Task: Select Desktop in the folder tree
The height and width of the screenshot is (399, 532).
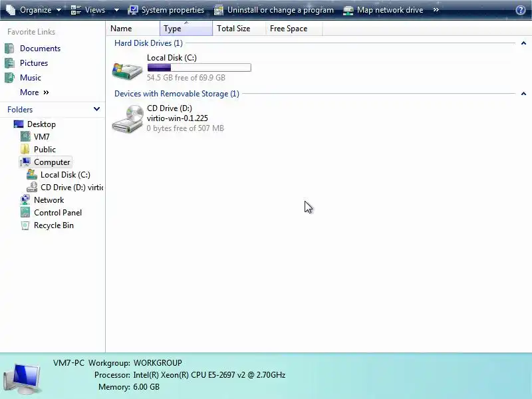Action: [x=41, y=124]
